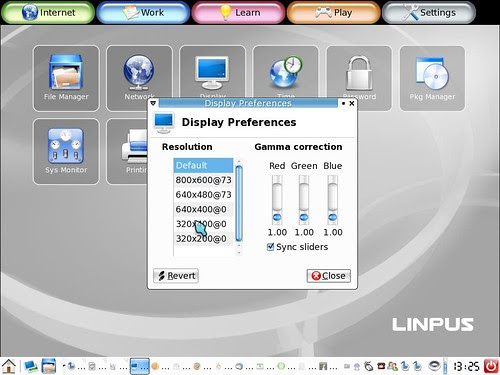Screen dimensions: 500x375
Task: Select the Default resolution entry
Action: coord(203,165)
